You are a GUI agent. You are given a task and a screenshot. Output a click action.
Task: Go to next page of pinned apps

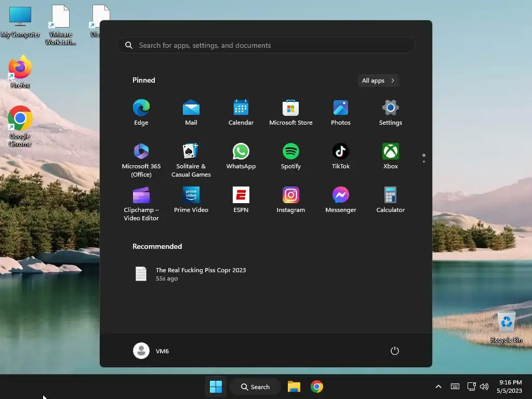click(x=424, y=162)
